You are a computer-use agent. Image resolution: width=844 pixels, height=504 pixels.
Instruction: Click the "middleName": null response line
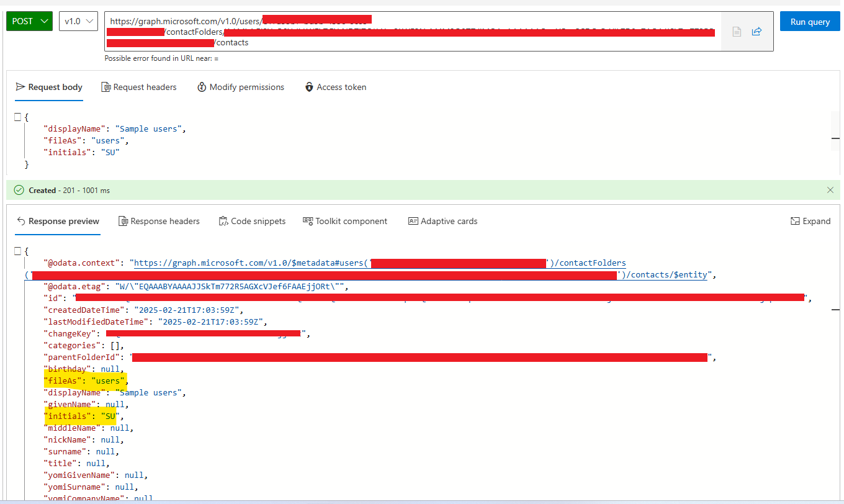[x=89, y=428]
